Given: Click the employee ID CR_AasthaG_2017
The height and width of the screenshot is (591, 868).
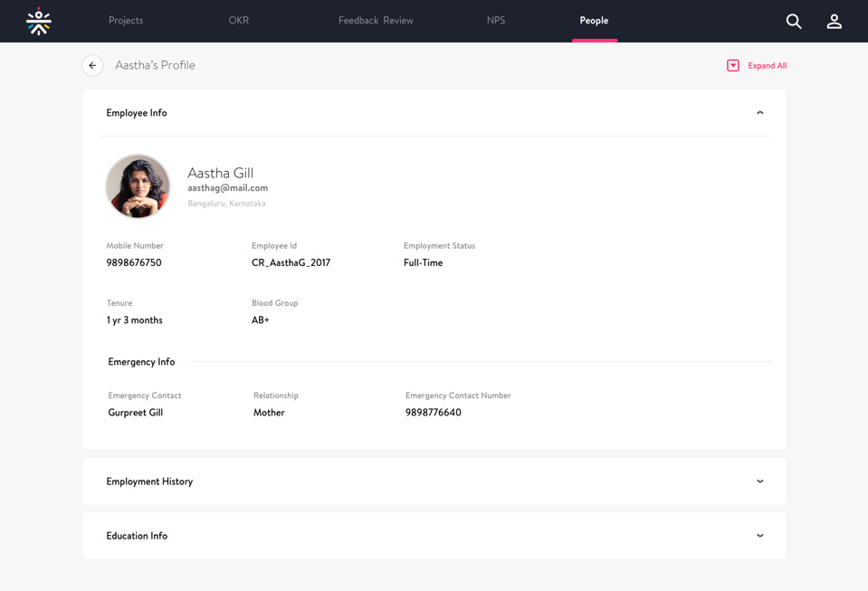Looking at the screenshot, I should tap(291, 263).
